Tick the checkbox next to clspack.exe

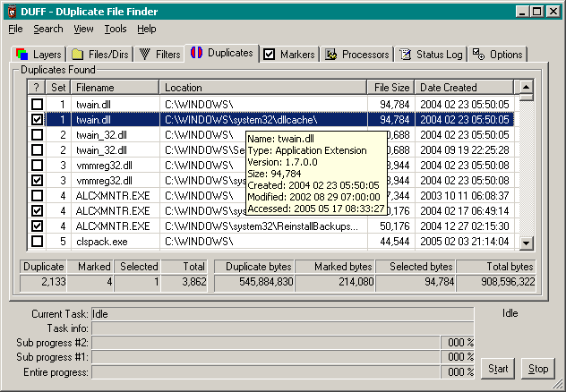point(37,242)
